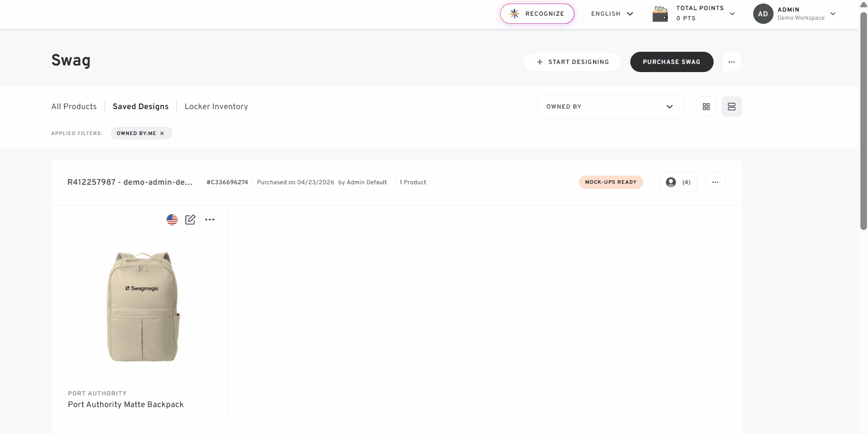Switch to the All Products tab
The height and width of the screenshot is (434, 868).
click(74, 107)
